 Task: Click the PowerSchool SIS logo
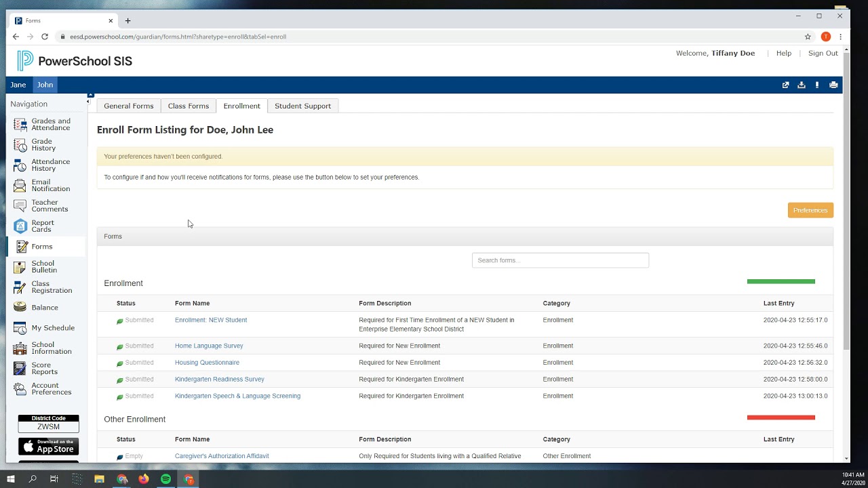click(x=75, y=61)
